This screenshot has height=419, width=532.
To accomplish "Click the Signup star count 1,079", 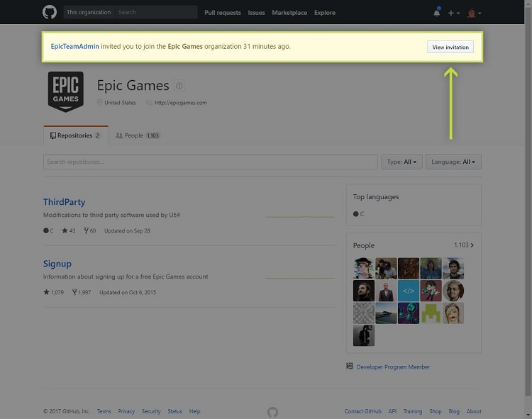I will click(x=54, y=292).
